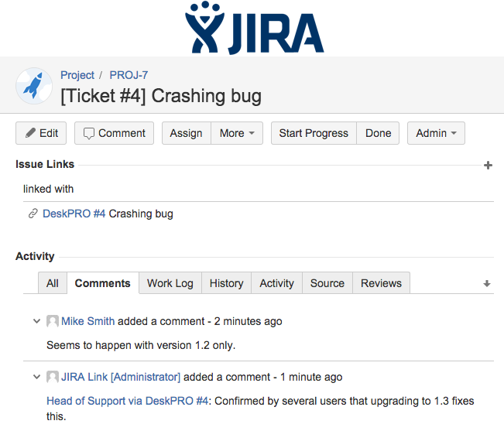Open the PROJ-7 breadcrumb link
504x431 pixels.
click(x=129, y=75)
